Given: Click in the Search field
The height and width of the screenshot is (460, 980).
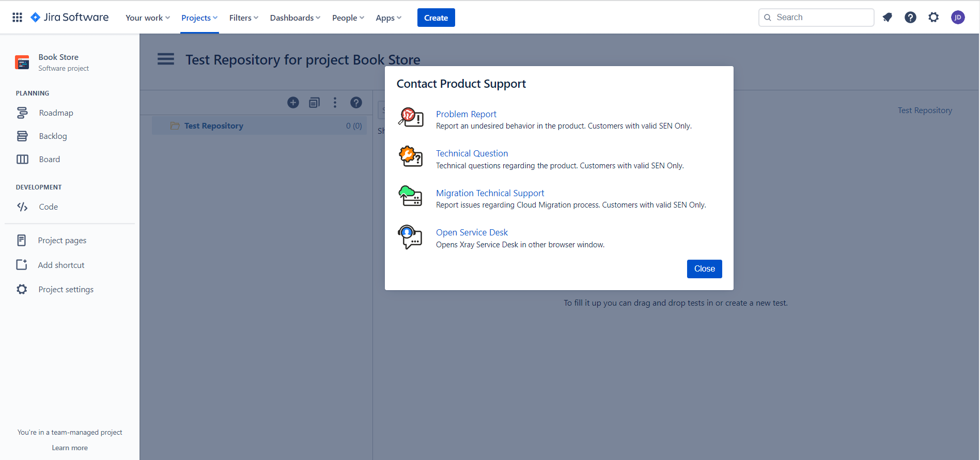Looking at the screenshot, I should point(816,18).
